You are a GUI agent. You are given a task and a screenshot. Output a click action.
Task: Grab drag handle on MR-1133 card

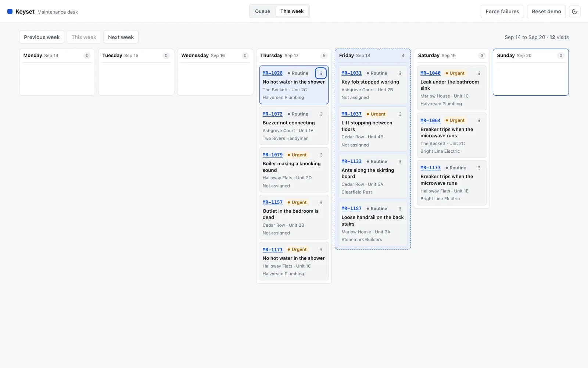click(400, 162)
